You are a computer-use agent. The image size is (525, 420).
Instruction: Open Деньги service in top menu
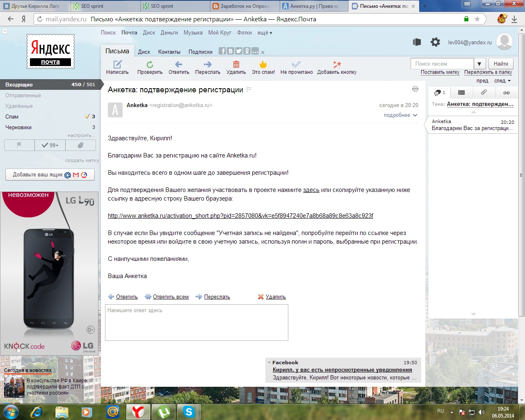[x=169, y=33]
